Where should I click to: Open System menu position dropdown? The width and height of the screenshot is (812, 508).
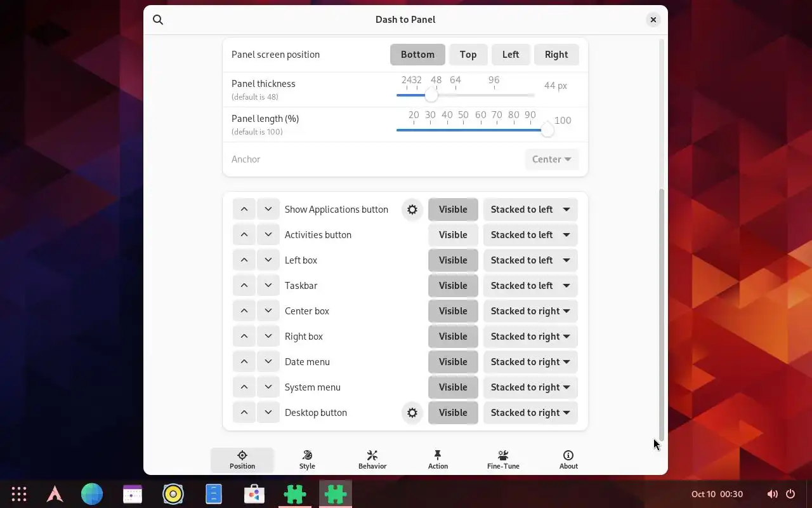[x=530, y=387]
